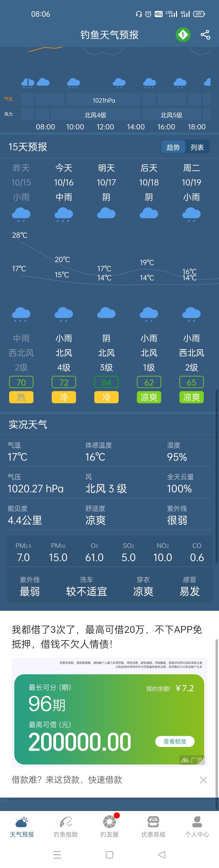Tap the 84 fishing index for 明天
The image size is (219, 868).
tap(106, 382)
